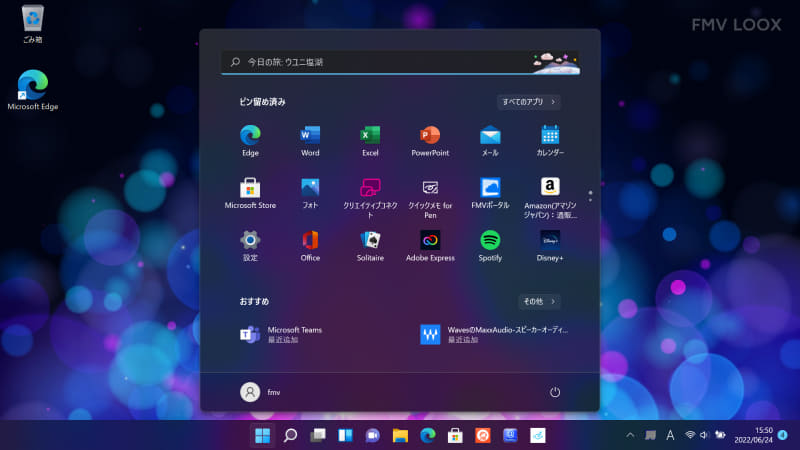Open Disney+ from pinned apps
Viewport: 800px width, 450px height.
tap(550, 246)
